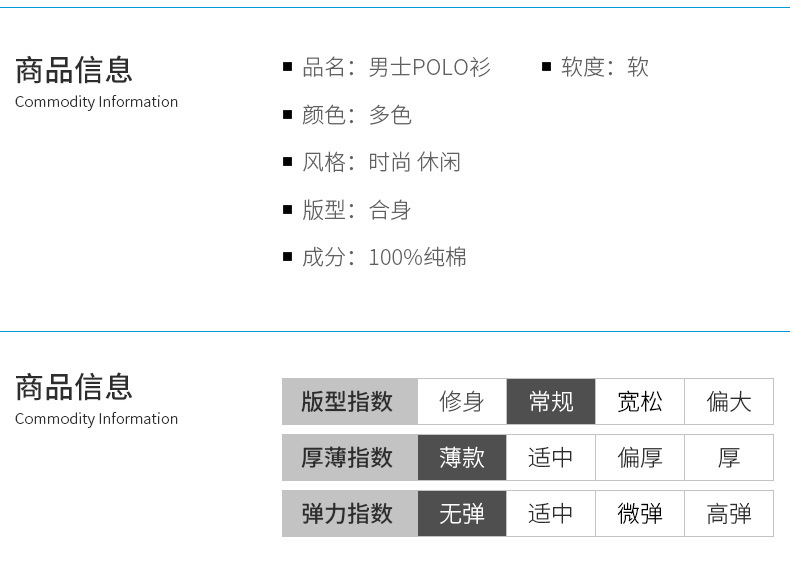Image resolution: width=790 pixels, height=568 pixels.
Task: Select the 偏大 fit cell
Action: (729, 402)
